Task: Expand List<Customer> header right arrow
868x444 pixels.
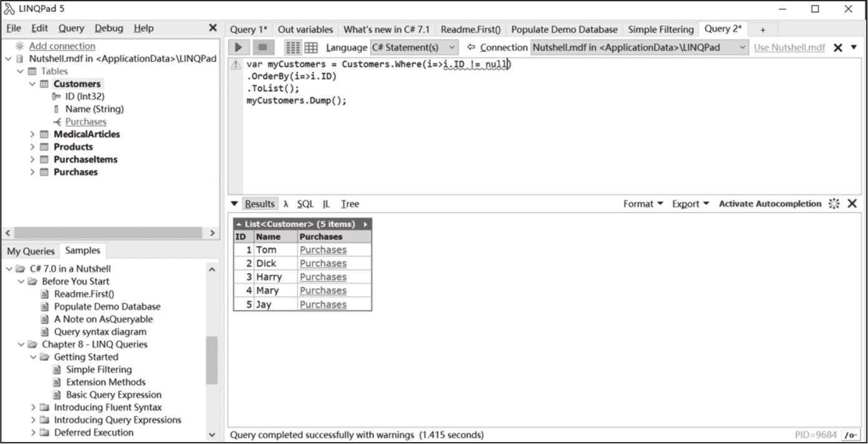Action: pos(365,224)
